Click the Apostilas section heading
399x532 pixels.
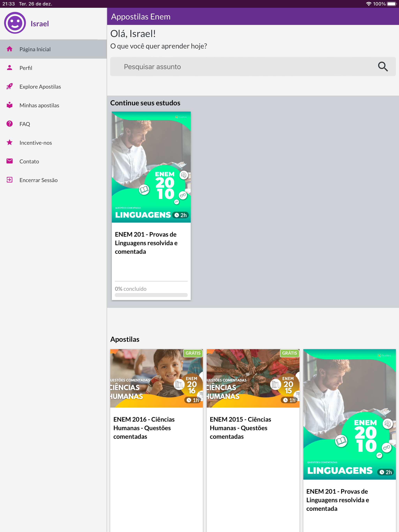(125, 339)
